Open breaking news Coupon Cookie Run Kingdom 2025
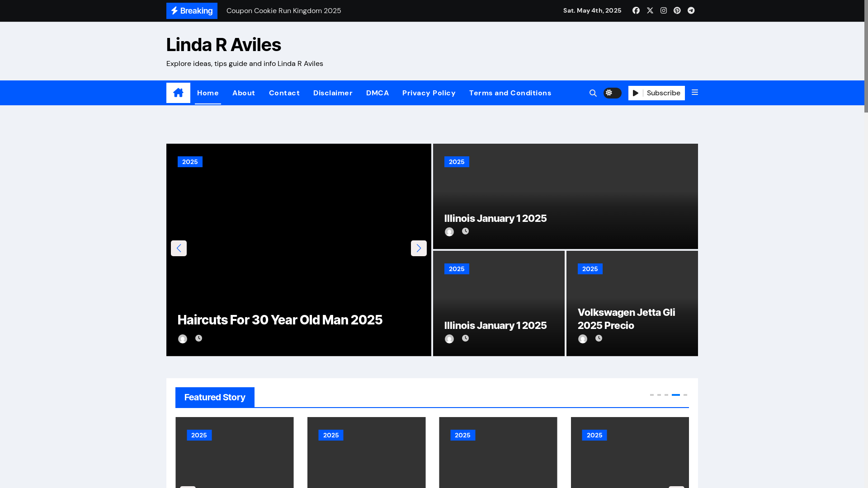Screen dimensions: 868x488 283,11
